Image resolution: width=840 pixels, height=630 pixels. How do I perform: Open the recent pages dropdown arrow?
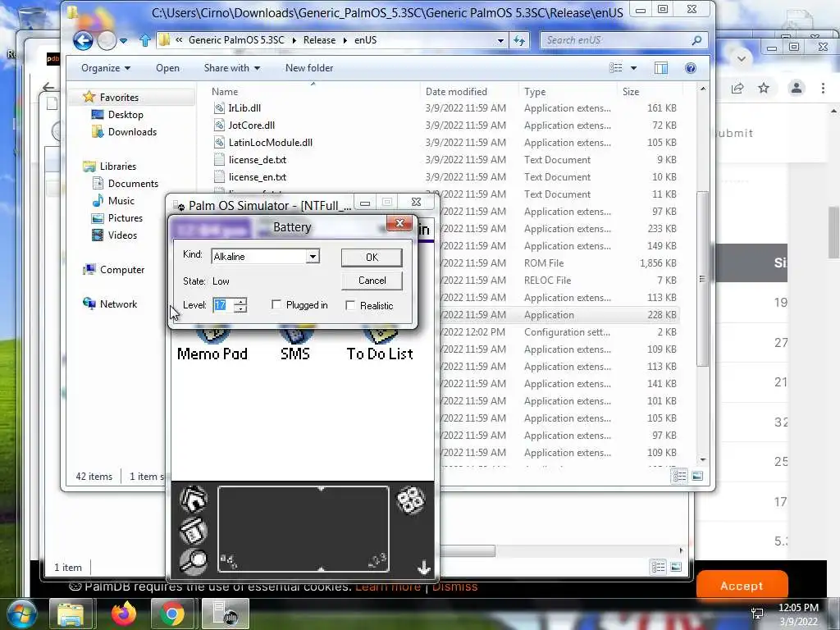point(124,41)
